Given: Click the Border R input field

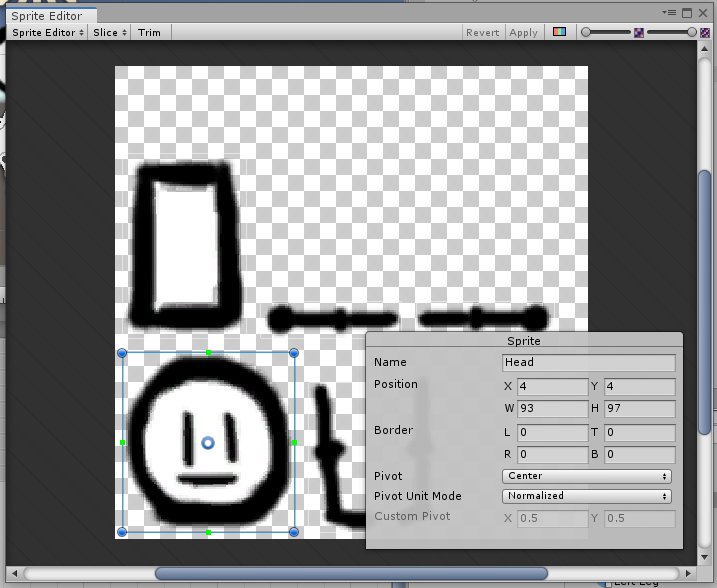Looking at the screenshot, I should pyautogui.click(x=552, y=454).
